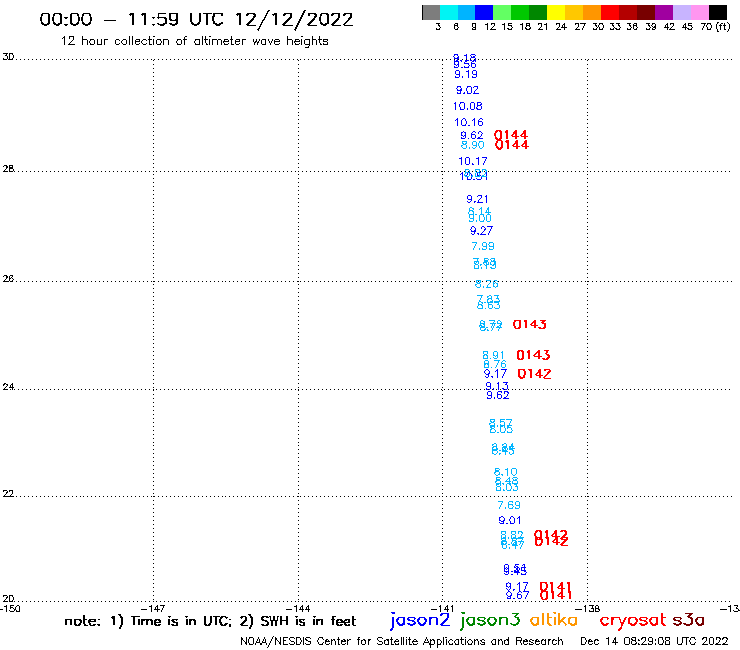Select the black swatch ending the color scale
740x650 pixels.
tap(717, 12)
